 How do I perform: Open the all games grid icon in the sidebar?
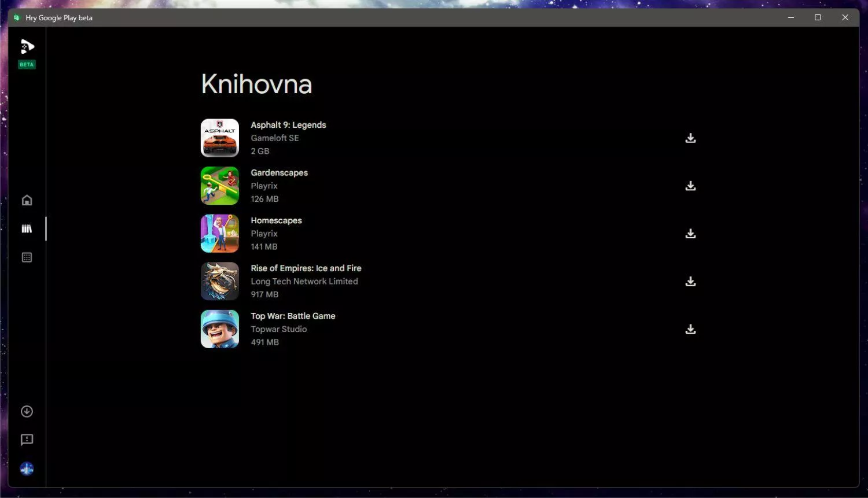coord(27,257)
